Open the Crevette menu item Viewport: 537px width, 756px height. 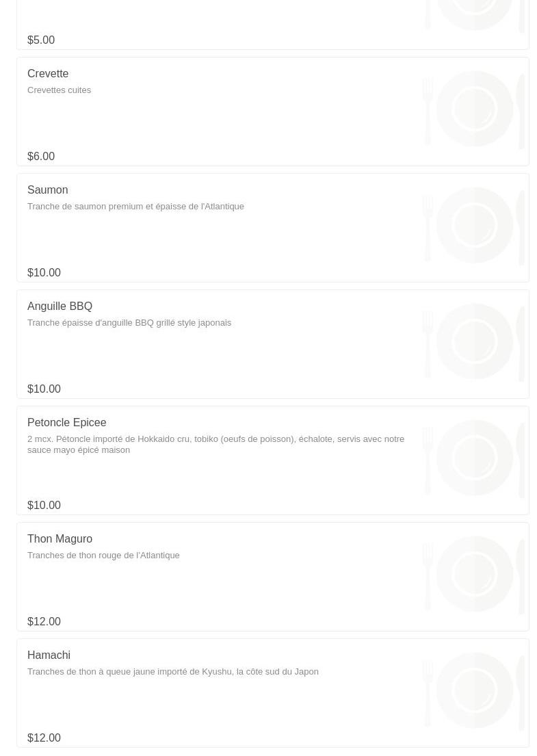click(48, 74)
